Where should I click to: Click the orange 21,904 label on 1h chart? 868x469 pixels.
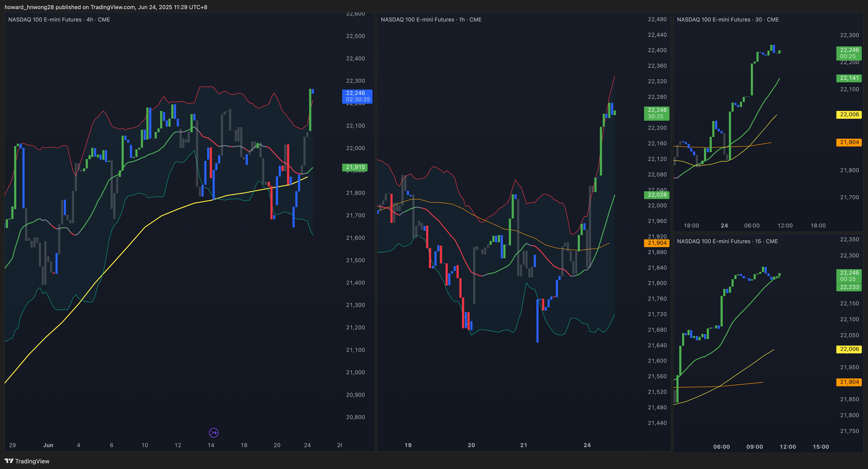(x=657, y=243)
